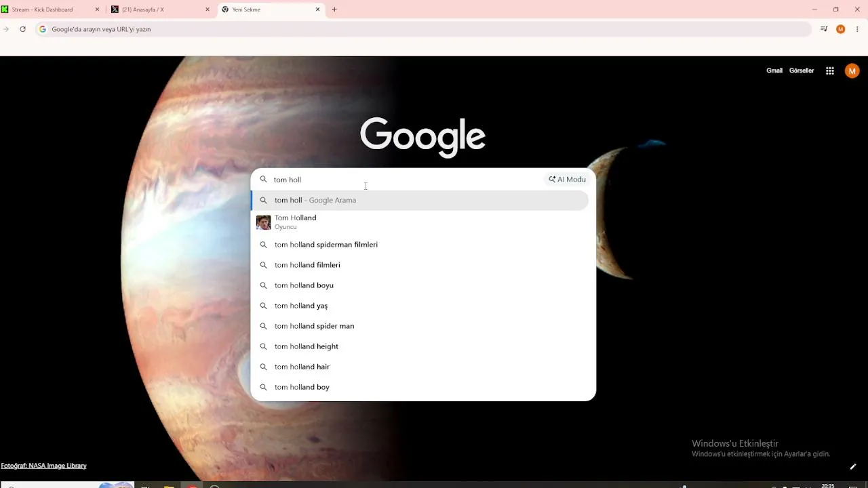
Task: Select the Yeni Sekme tab
Action: tap(271, 9)
